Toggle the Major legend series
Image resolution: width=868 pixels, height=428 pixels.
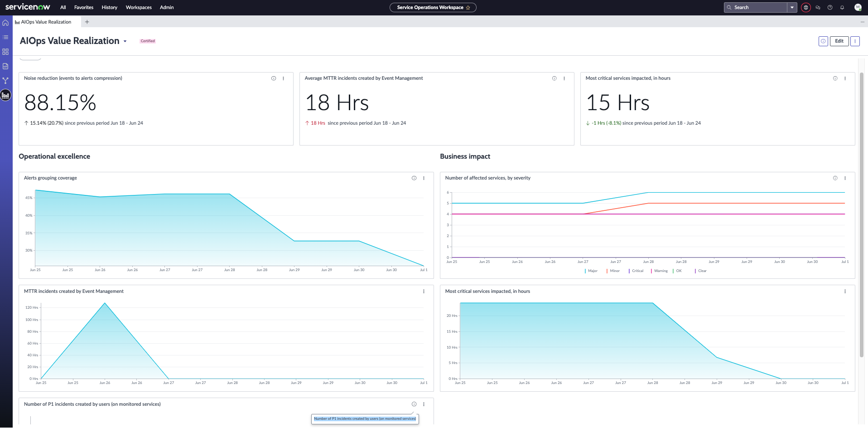click(x=591, y=271)
